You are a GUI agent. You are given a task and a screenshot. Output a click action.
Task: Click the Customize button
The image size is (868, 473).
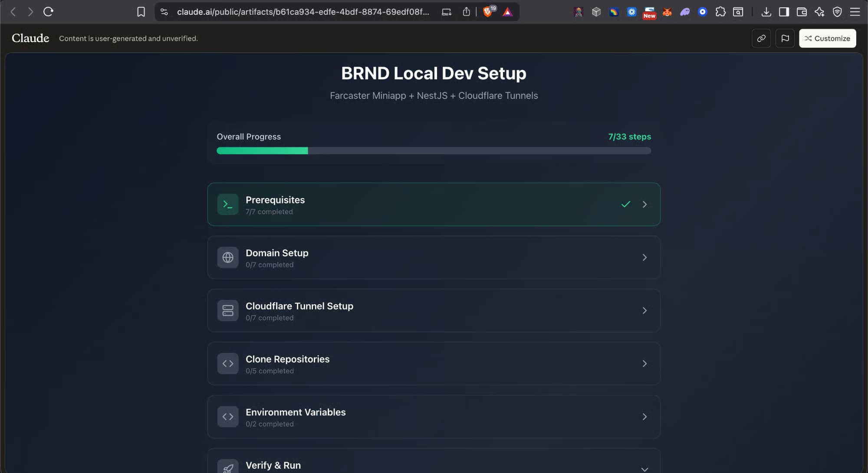tap(827, 38)
